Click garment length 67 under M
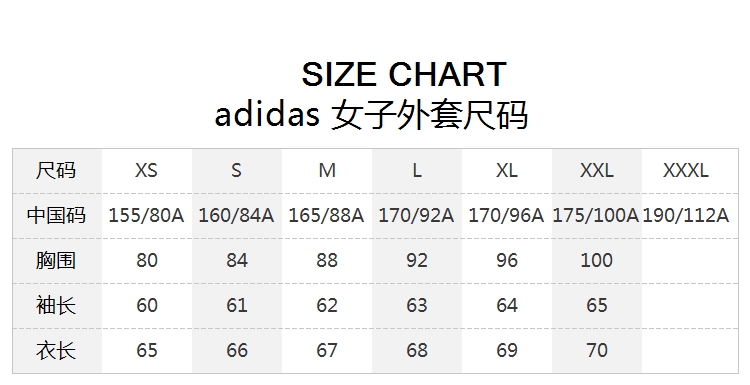The image size is (750, 385). 327,350
